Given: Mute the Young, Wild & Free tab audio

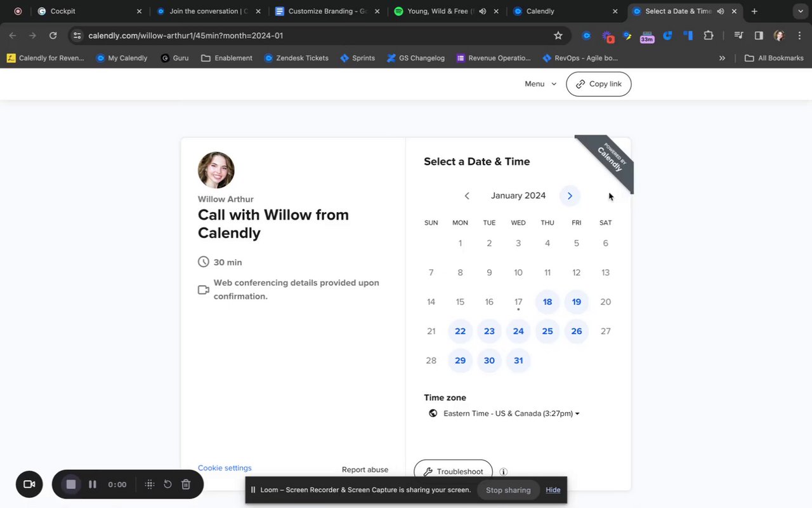Looking at the screenshot, I should 483,11.
